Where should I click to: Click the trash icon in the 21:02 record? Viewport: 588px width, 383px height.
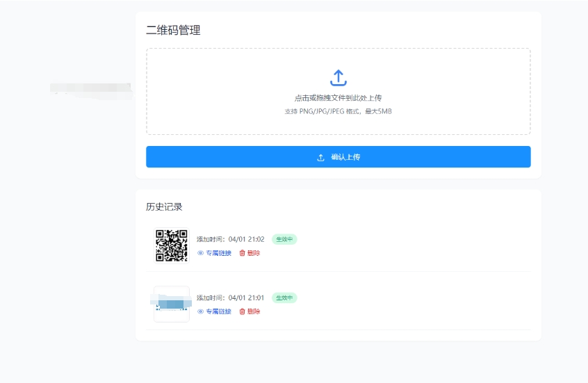243,253
